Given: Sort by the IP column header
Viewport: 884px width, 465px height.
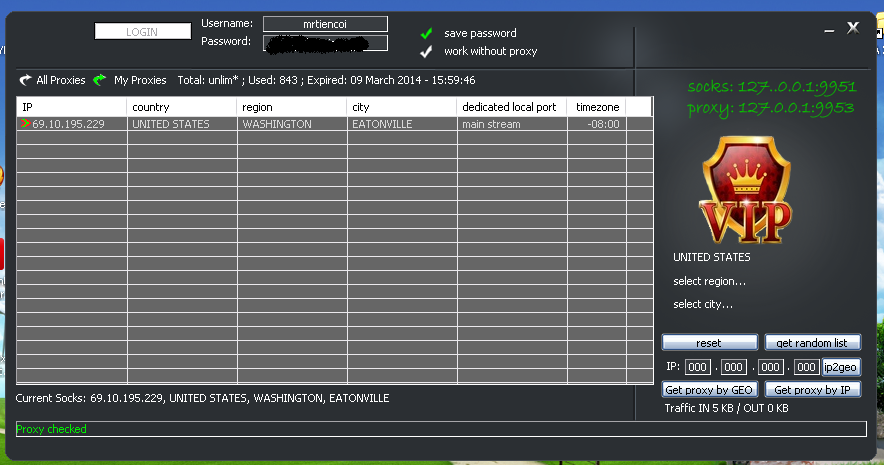Looking at the screenshot, I should click(x=72, y=107).
